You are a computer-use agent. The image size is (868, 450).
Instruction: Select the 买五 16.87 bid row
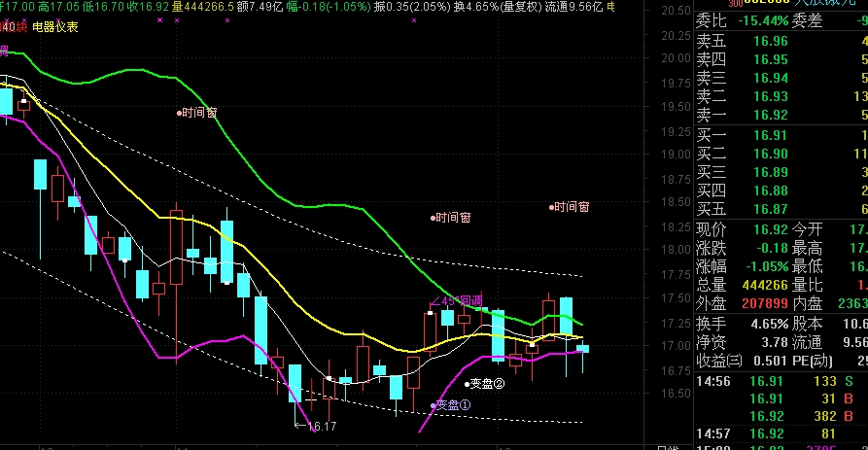click(x=781, y=209)
